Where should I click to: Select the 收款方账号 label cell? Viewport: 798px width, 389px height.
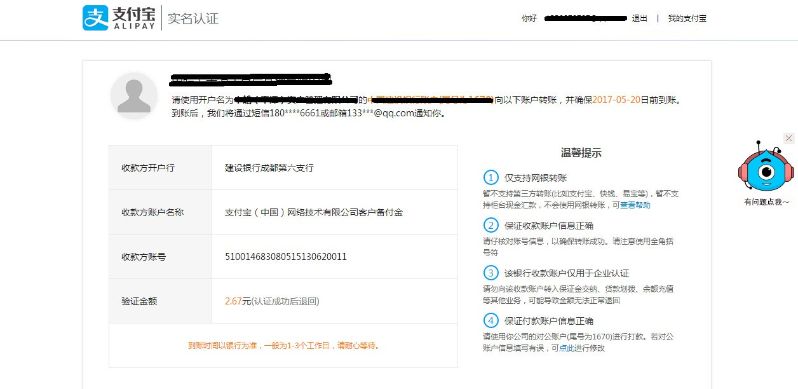160,257
